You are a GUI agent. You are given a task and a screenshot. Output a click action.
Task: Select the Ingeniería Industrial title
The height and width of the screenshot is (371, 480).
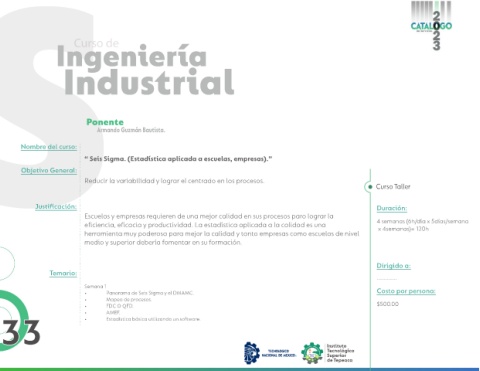pyautogui.click(x=145, y=69)
